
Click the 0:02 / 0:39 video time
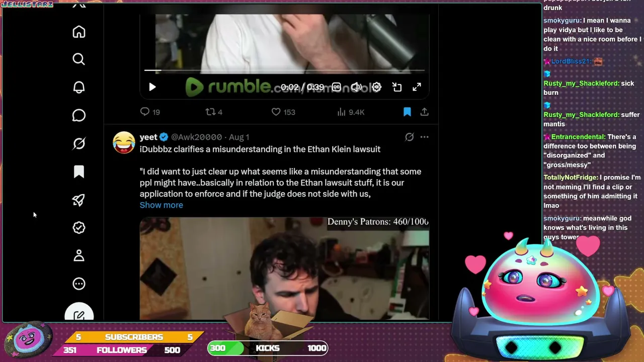coord(302,87)
